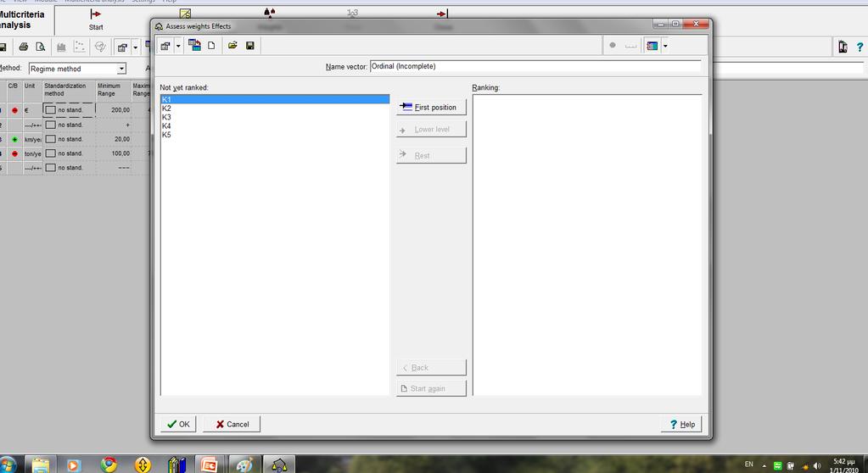Open the media player from the taskbar
The height and width of the screenshot is (473, 868).
click(74, 465)
